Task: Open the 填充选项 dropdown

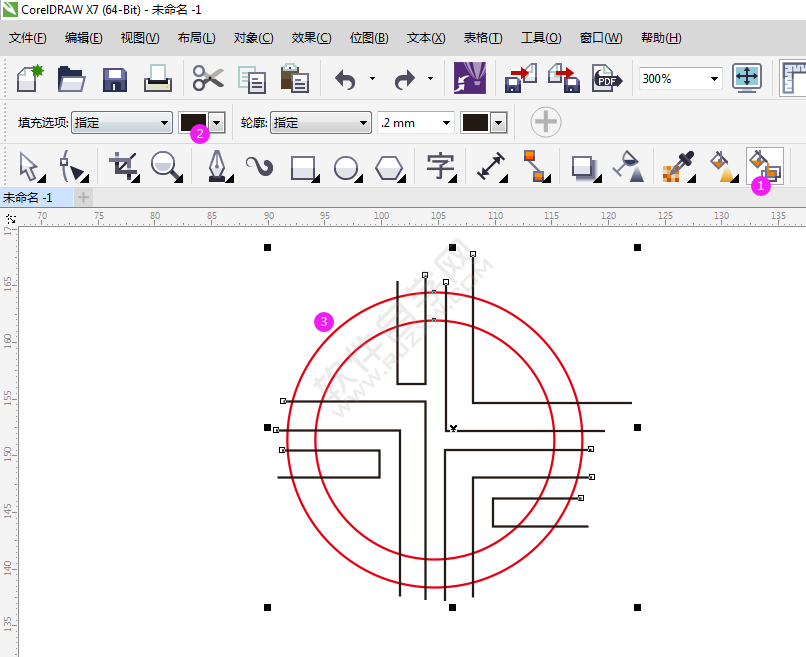Action: click(x=162, y=121)
